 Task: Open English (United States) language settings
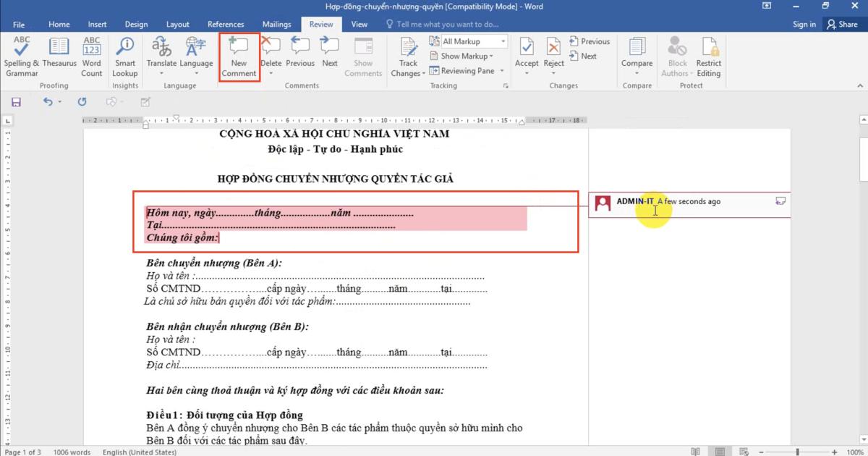click(139, 452)
